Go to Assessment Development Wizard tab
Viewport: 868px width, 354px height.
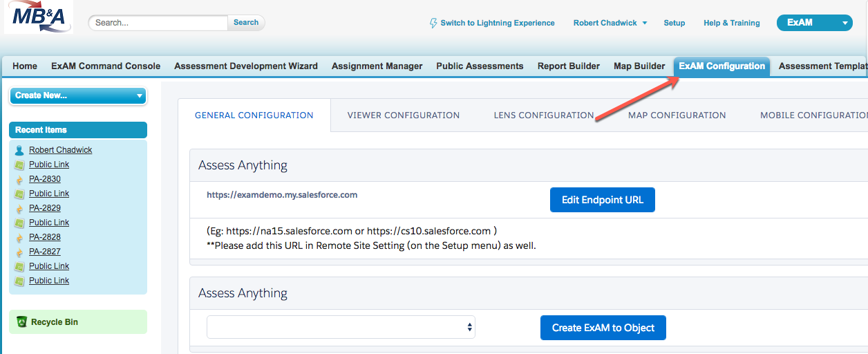coord(246,66)
